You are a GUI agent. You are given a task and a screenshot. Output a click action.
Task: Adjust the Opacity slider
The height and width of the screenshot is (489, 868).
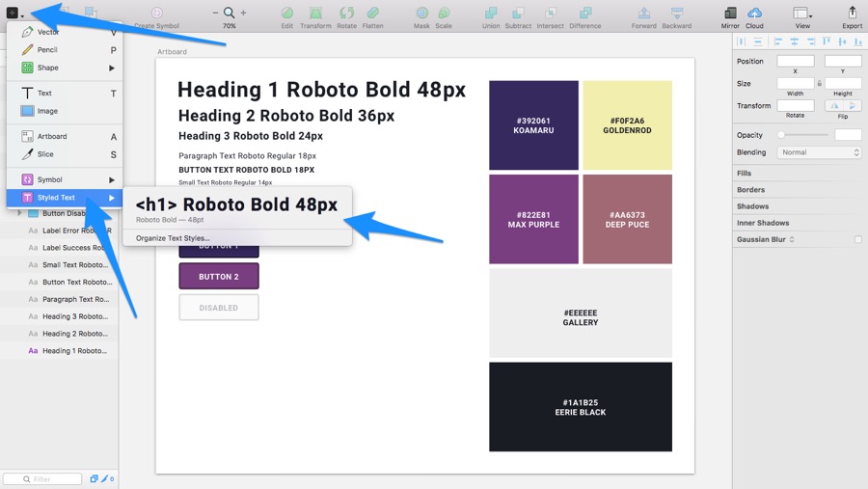(x=802, y=135)
